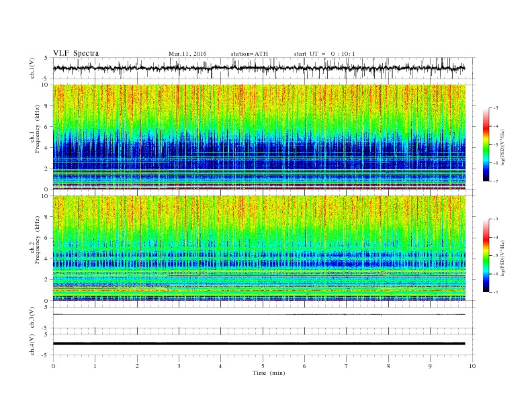Click the 'ch.2 Frequency (kHz)' axis label
532x411 pixels.
pos(35,240)
